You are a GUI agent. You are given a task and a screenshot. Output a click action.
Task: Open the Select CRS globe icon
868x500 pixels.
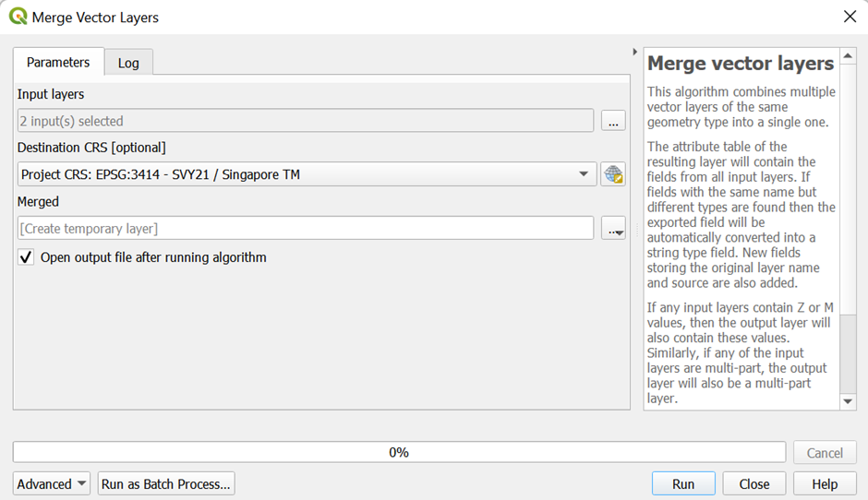point(613,174)
